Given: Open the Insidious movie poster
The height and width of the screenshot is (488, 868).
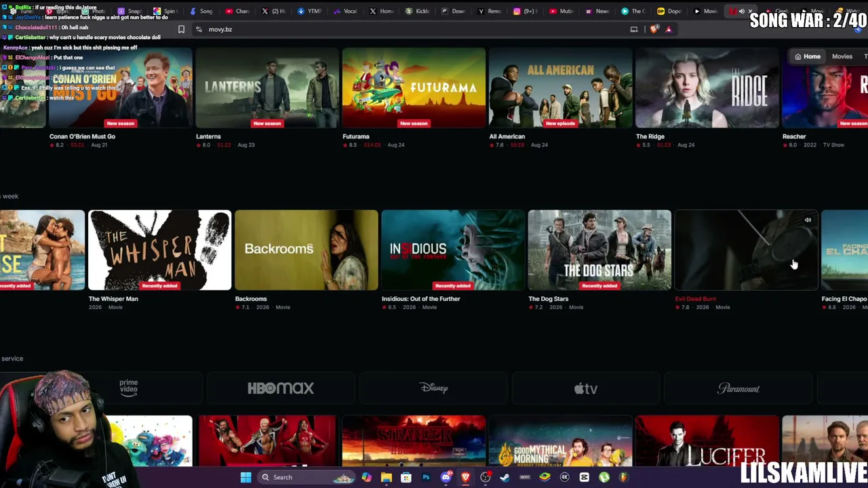Looking at the screenshot, I should click(453, 250).
